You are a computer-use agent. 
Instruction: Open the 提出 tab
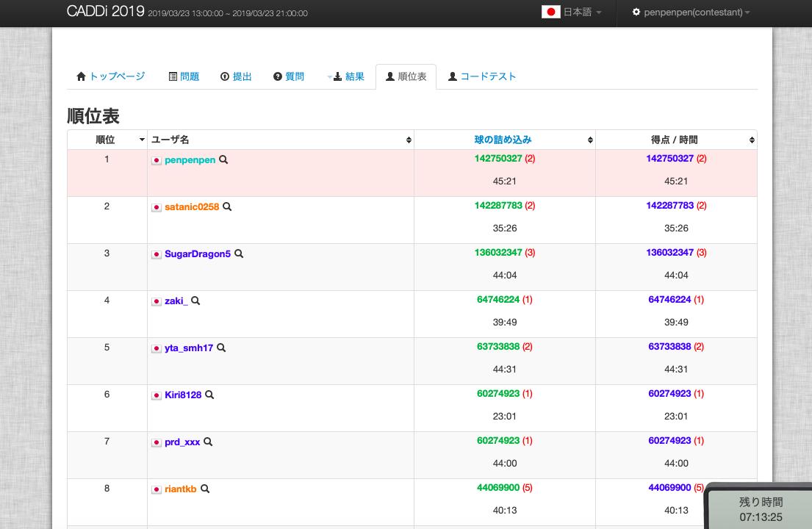[x=236, y=76]
